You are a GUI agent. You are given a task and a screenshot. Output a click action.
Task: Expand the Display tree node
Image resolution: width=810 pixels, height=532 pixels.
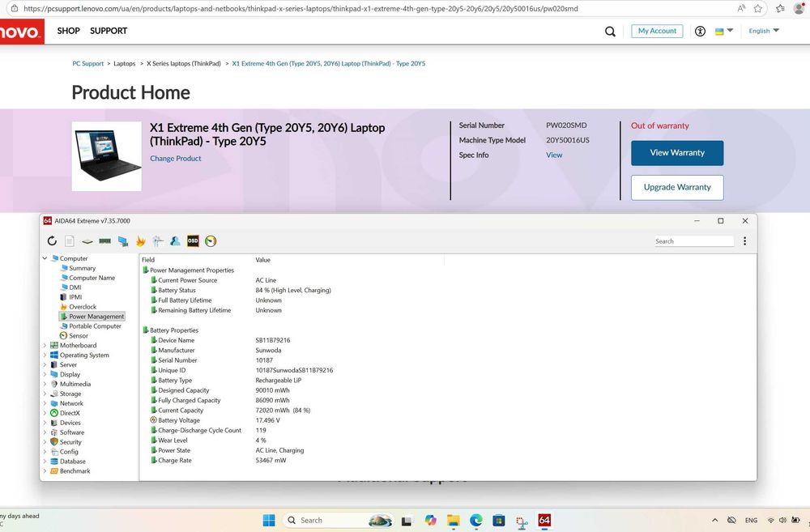[x=45, y=374]
